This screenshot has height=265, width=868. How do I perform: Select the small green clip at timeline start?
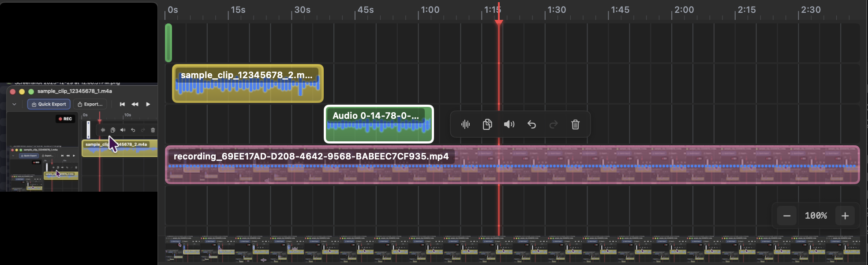tap(168, 43)
